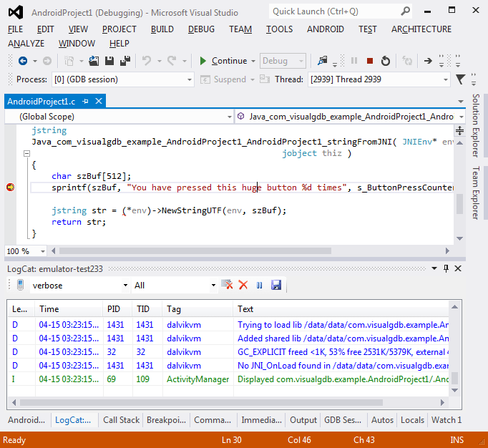Sort LogCat by the Time column header
The height and width of the screenshot is (448, 488).
pyautogui.click(x=69, y=309)
